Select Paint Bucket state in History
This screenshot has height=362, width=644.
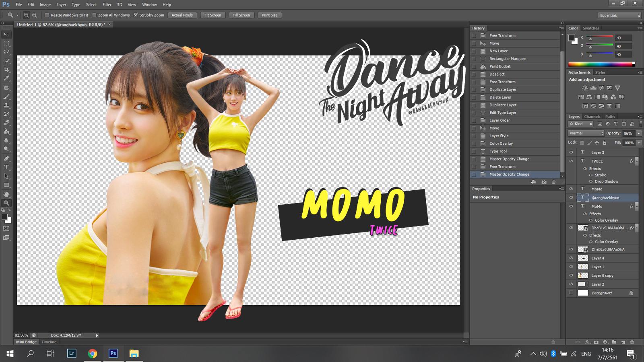pos(516,66)
